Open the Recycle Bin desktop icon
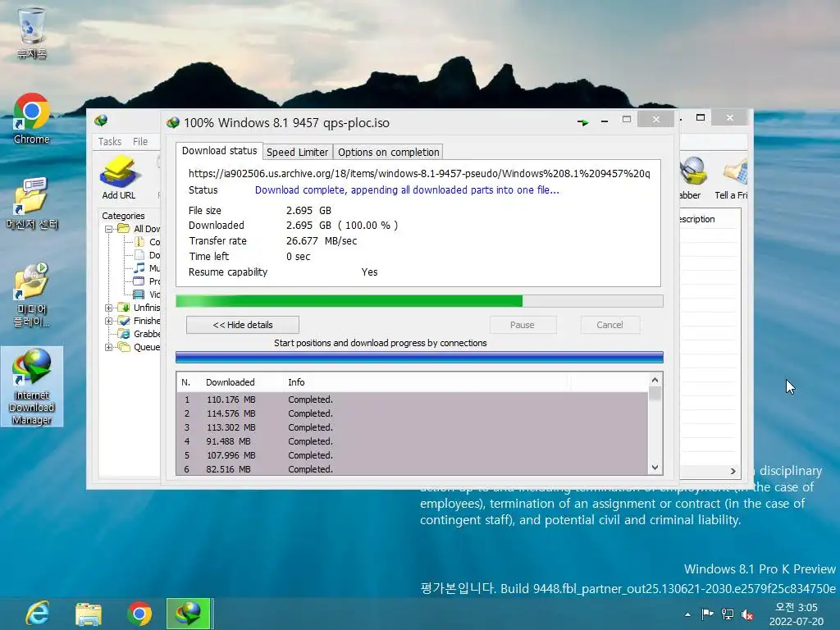The width and height of the screenshot is (840, 630). click(x=32, y=32)
